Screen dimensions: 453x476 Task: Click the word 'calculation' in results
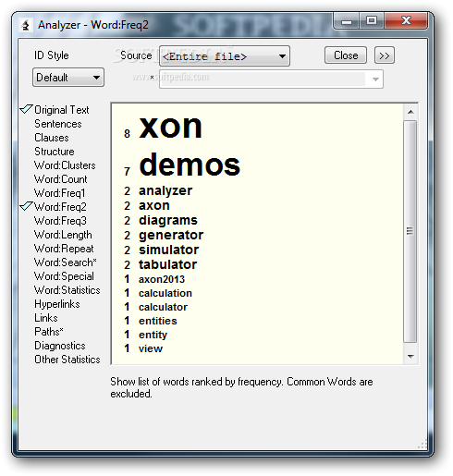click(x=165, y=293)
